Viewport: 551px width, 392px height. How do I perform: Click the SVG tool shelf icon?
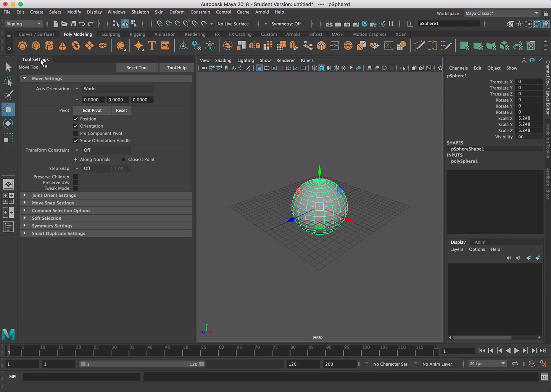pyautogui.click(x=165, y=46)
